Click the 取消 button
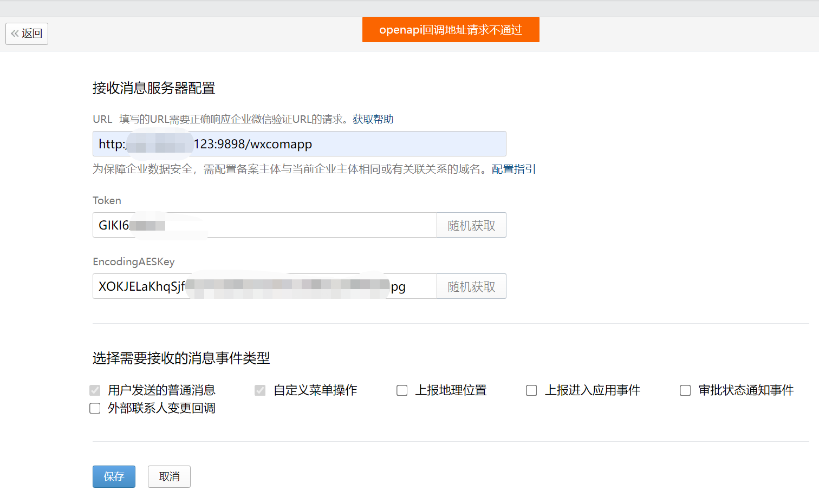The height and width of the screenshot is (504, 819). click(169, 476)
